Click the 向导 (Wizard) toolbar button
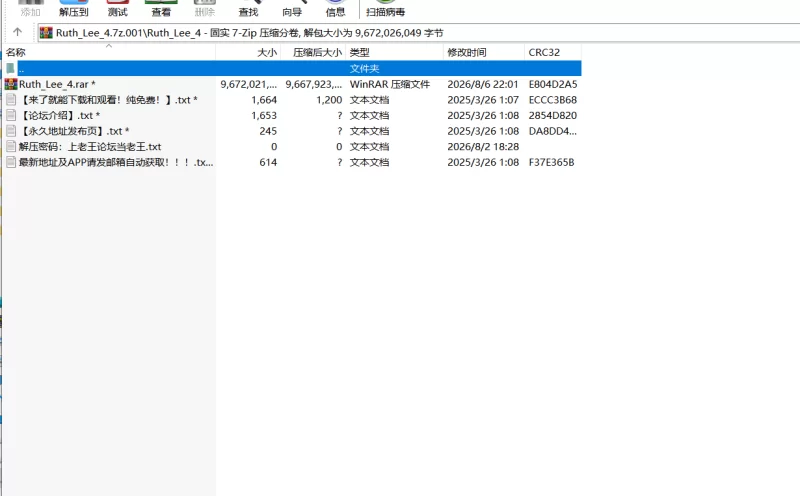 click(x=292, y=9)
